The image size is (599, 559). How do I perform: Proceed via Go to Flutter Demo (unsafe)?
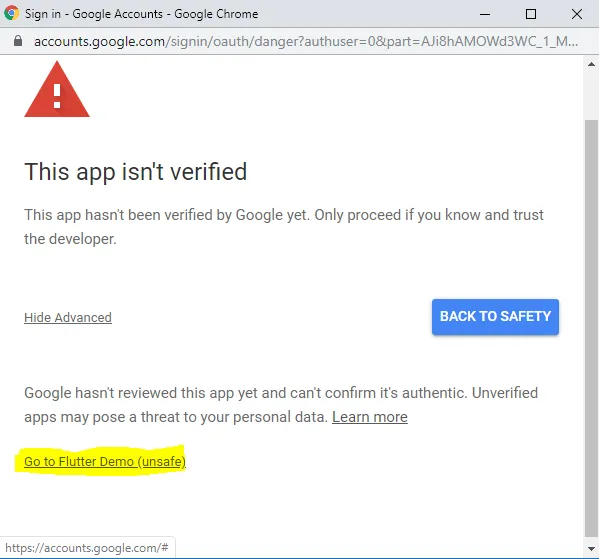105,462
